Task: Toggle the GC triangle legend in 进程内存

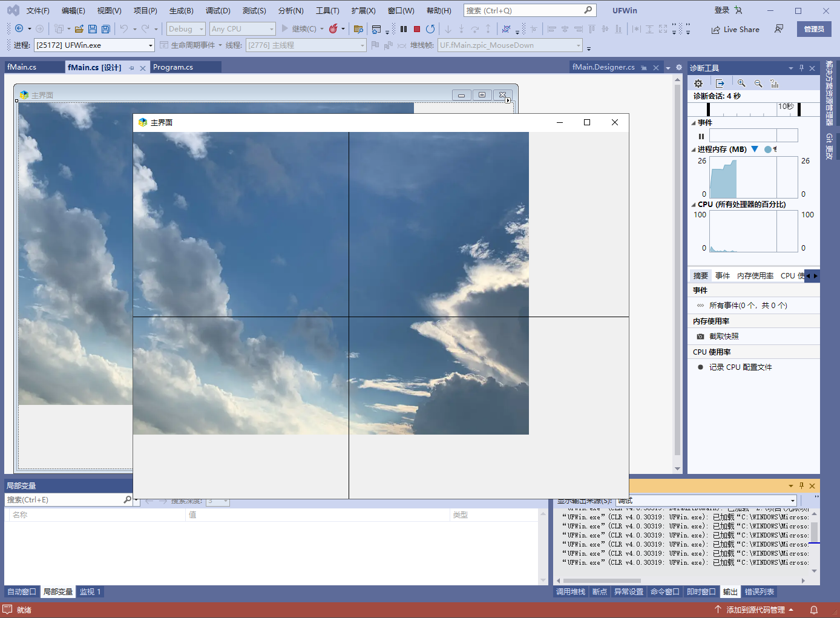Action: tap(755, 149)
